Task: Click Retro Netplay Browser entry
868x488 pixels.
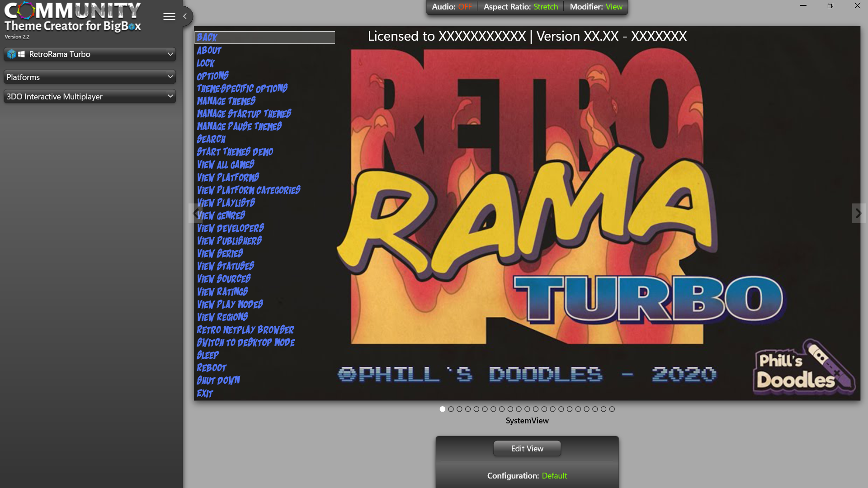Action: pyautogui.click(x=245, y=329)
